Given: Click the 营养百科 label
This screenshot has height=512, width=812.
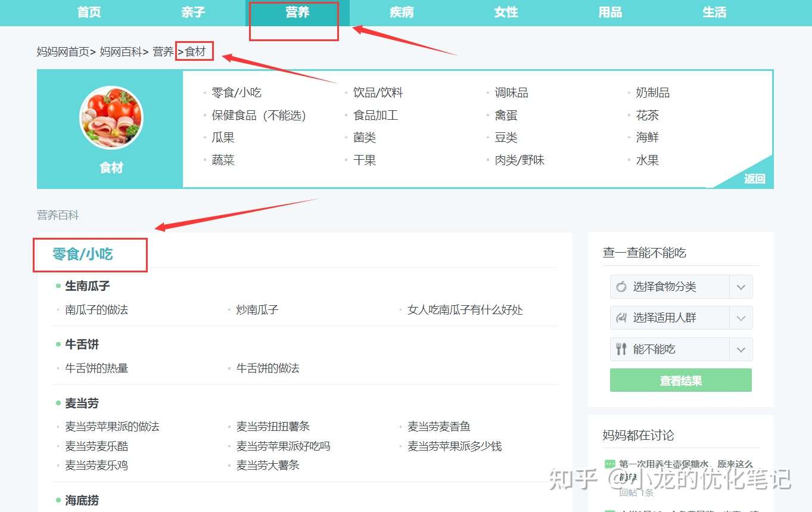Looking at the screenshot, I should (x=58, y=215).
